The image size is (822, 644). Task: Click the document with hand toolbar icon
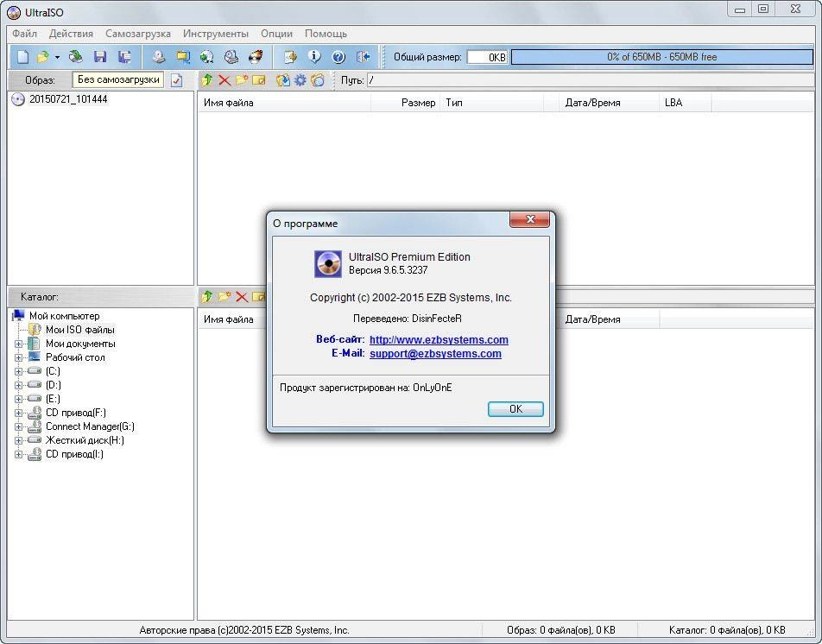pyautogui.click(x=290, y=57)
